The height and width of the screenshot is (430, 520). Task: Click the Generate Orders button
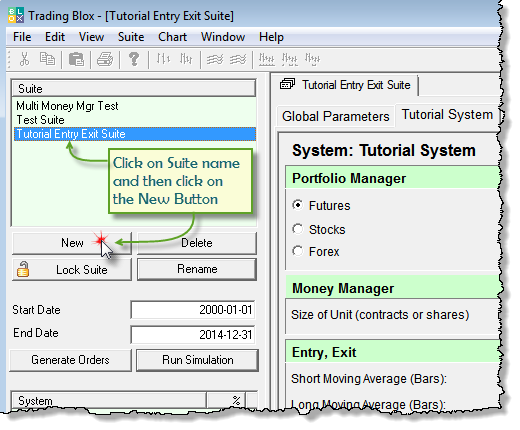click(70, 360)
